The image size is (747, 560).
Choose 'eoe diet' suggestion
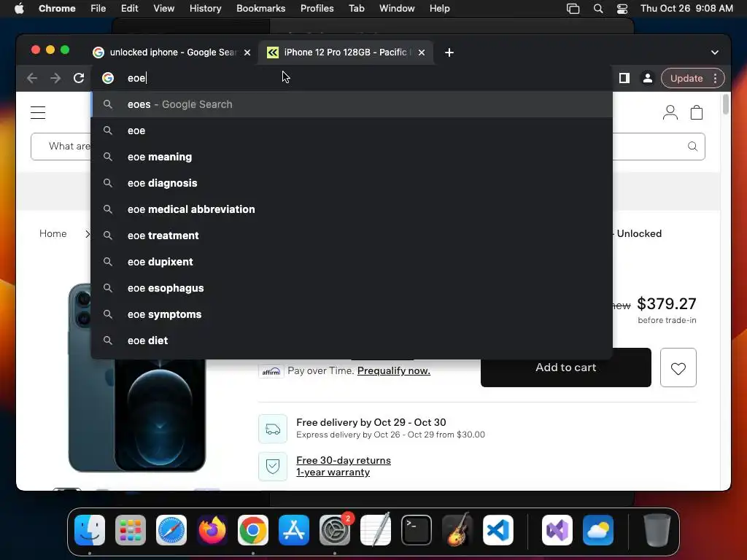click(x=352, y=341)
